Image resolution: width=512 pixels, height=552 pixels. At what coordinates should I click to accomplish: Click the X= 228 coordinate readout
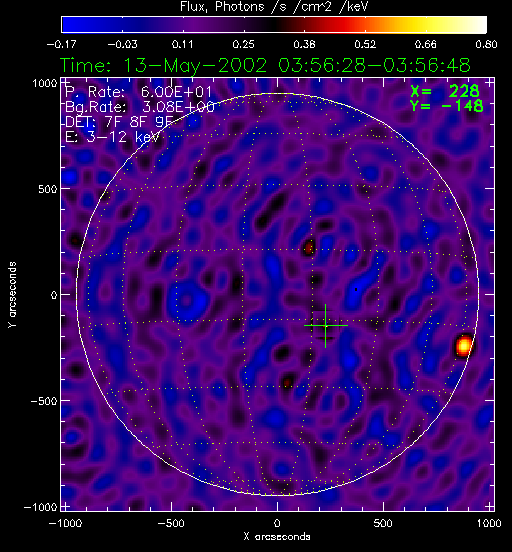tap(445, 91)
